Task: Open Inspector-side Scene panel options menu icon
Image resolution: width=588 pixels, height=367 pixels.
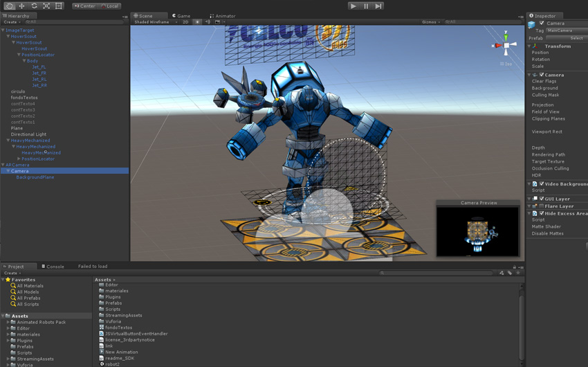Action: 520,17
